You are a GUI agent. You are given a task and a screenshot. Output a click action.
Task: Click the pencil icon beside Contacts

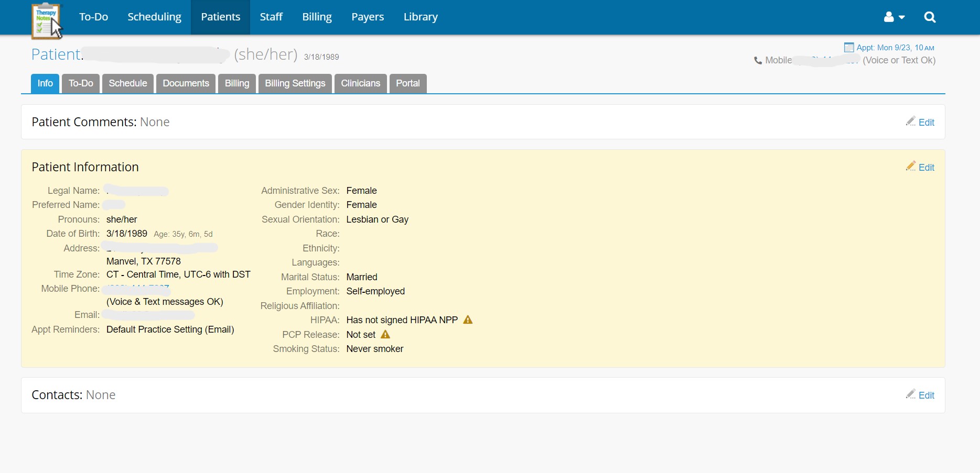click(x=911, y=394)
